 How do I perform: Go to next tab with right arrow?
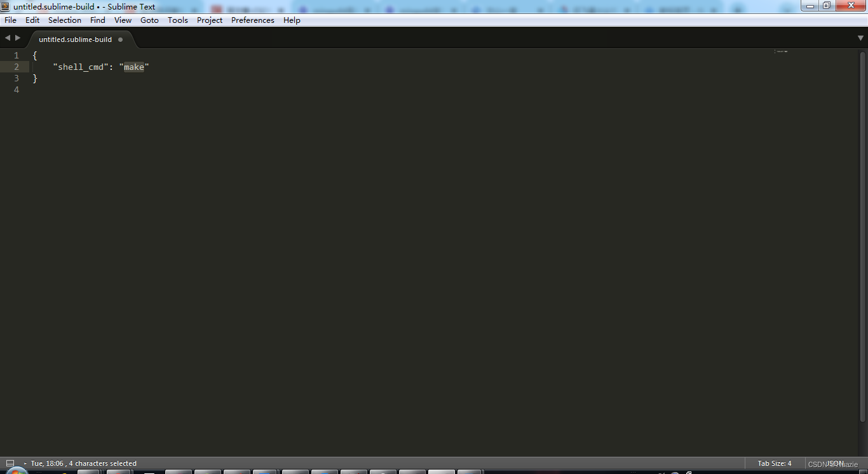tap(18, 38)
